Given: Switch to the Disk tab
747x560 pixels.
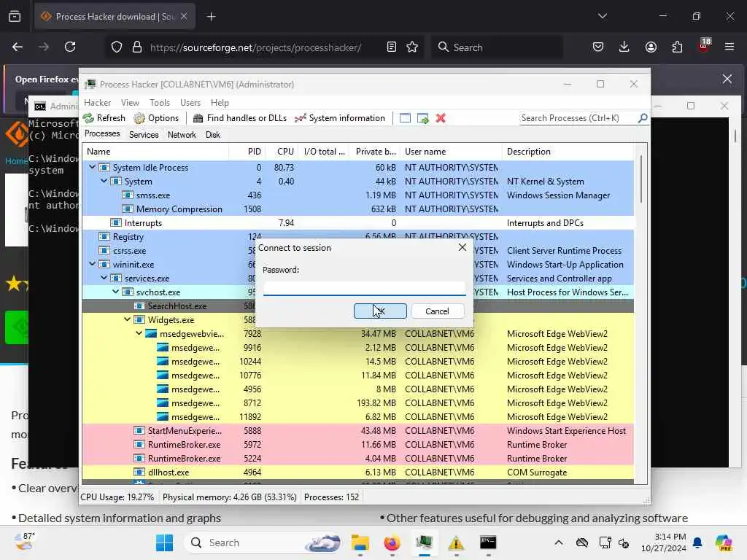Looking at the screenshot, I should (x=213, y=135).
